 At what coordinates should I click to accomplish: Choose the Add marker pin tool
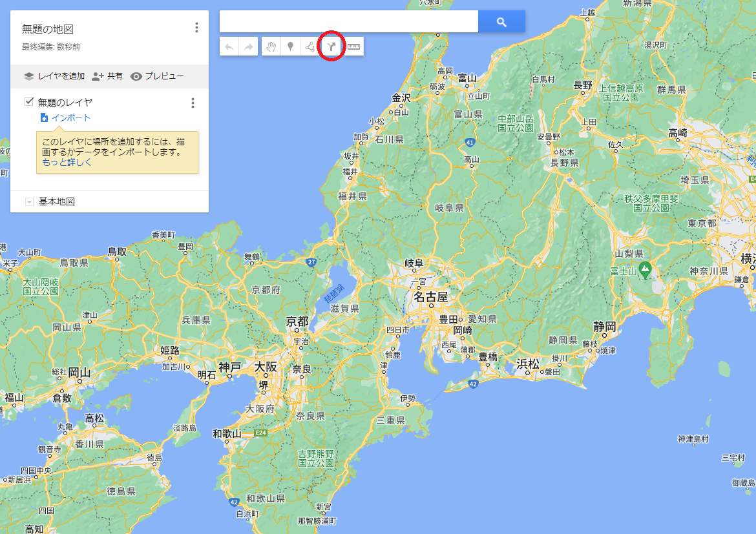coord(290,46)
